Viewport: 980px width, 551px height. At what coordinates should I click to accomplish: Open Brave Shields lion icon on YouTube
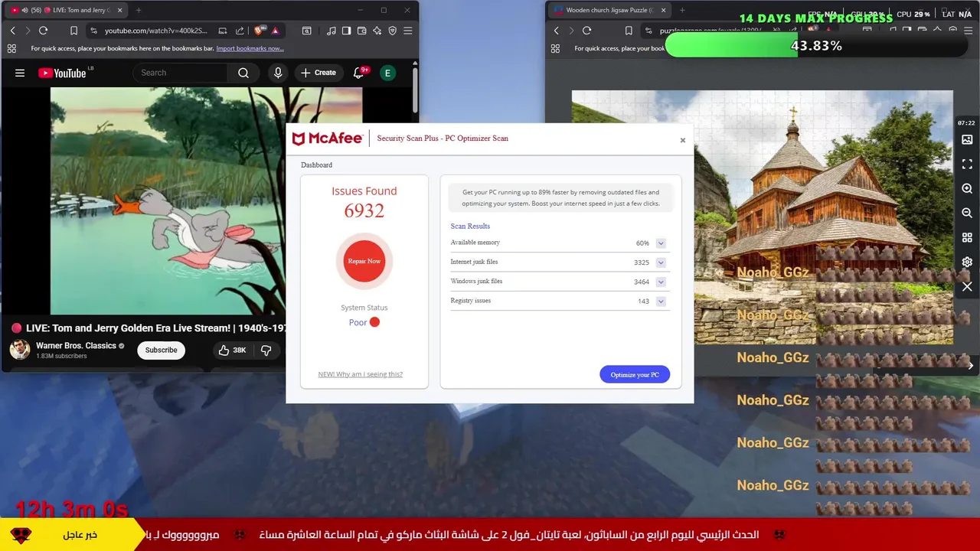(x=259, y=31)
